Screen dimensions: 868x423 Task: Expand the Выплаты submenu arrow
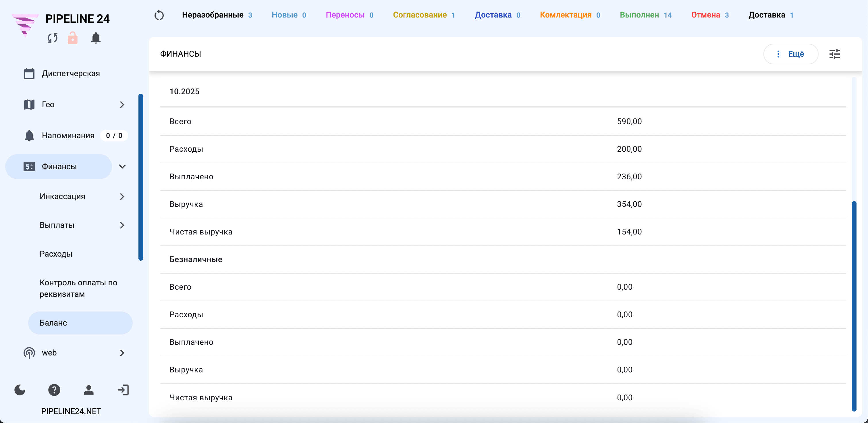122,225
